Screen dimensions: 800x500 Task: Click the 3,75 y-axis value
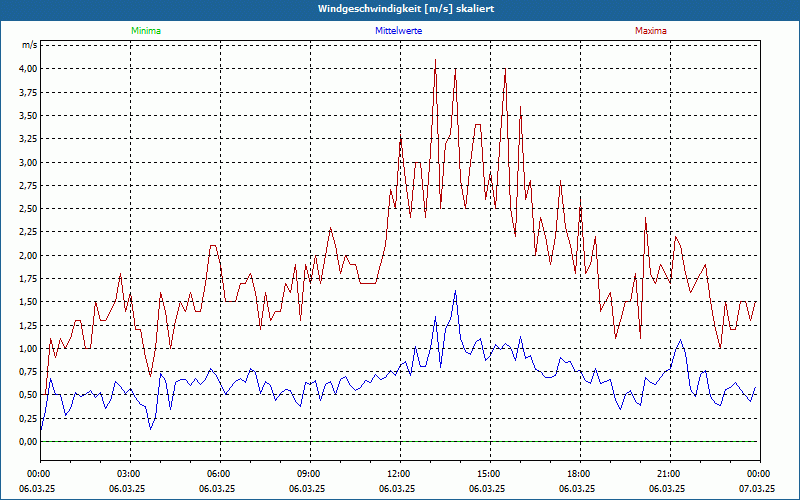tap(28, 92)
